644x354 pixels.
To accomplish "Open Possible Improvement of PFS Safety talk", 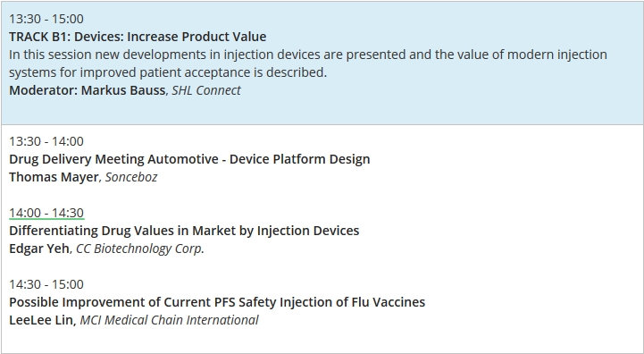I will point(217,302).
